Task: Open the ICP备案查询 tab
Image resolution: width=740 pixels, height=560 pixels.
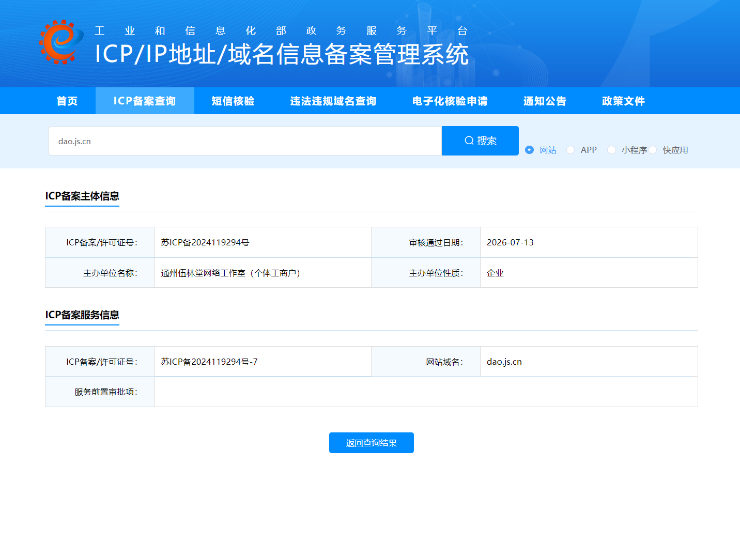Action: click(145, 101)
